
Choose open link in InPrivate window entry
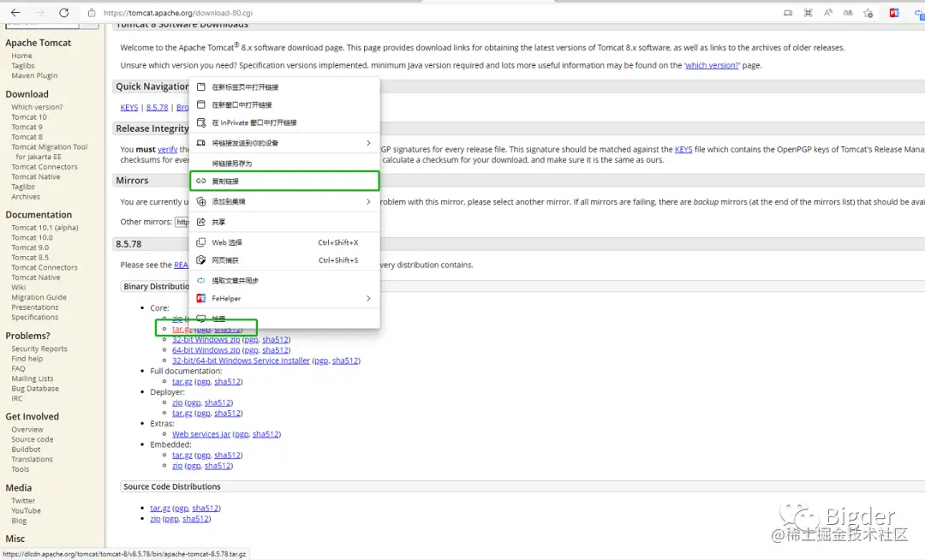284,122
